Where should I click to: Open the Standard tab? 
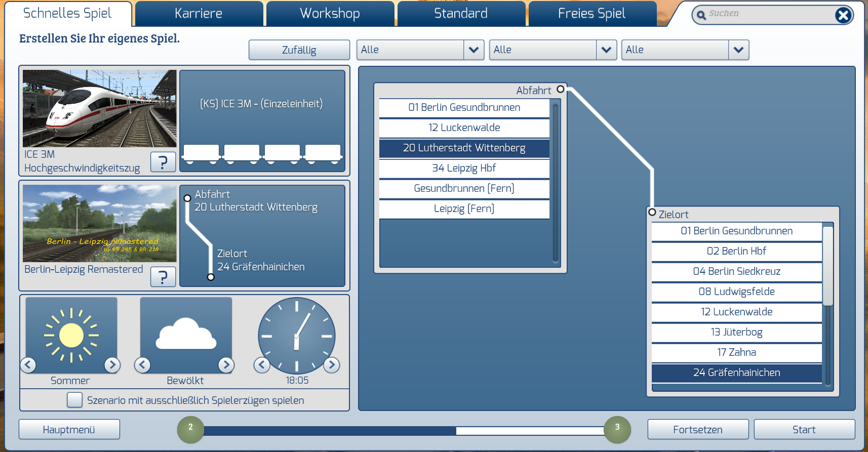[461, 14]
